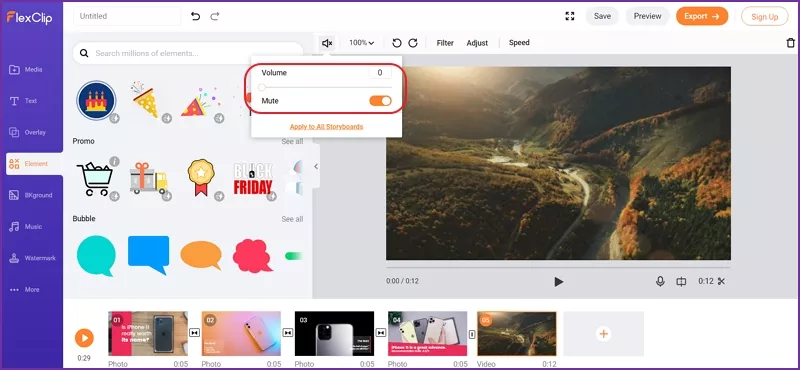Select the blue speech bubble
The image size is (800, 370).
click(x=148, y=255)
